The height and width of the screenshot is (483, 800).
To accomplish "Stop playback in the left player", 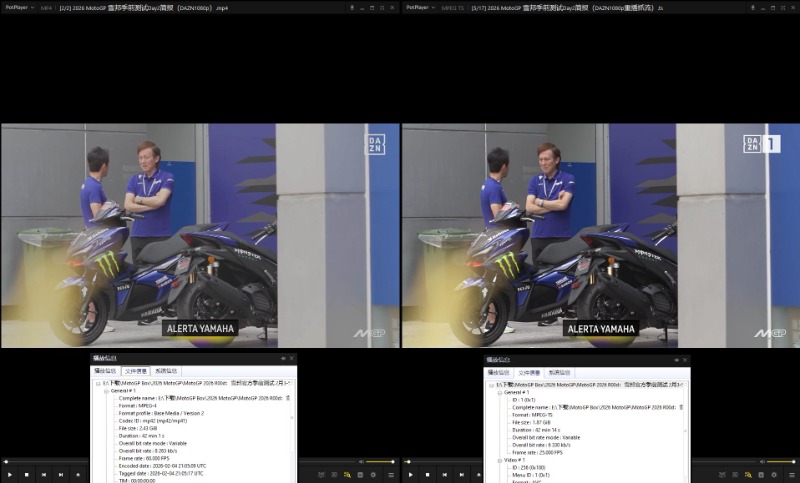I will pos(27,474).
